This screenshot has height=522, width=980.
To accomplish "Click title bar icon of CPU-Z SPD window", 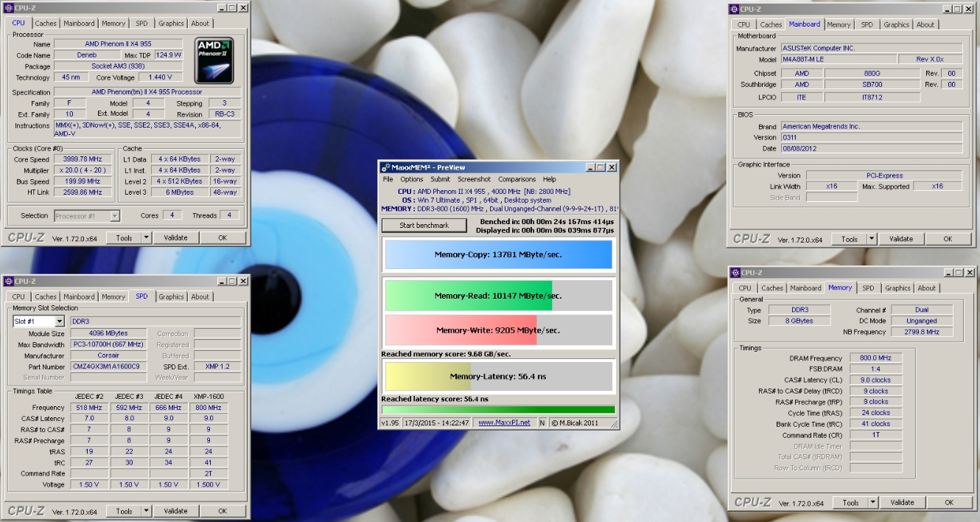I will click(8, 281).
